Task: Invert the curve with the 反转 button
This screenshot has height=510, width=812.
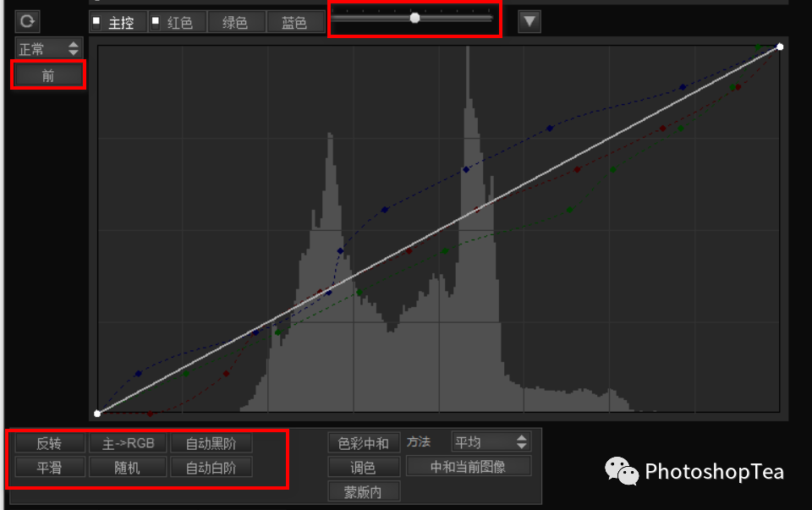Action: pos(47,442)
